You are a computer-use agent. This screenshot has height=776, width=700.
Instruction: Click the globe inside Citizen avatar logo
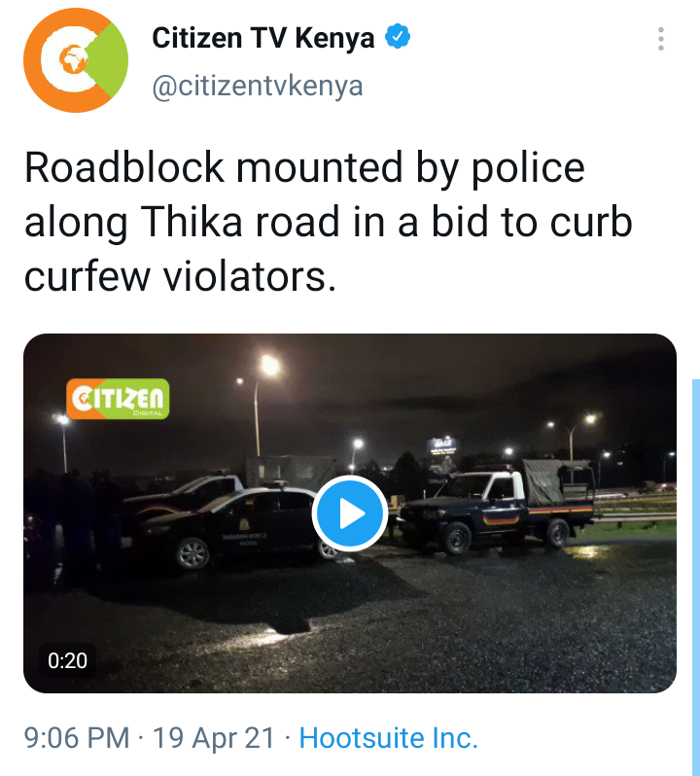point(73,60)
